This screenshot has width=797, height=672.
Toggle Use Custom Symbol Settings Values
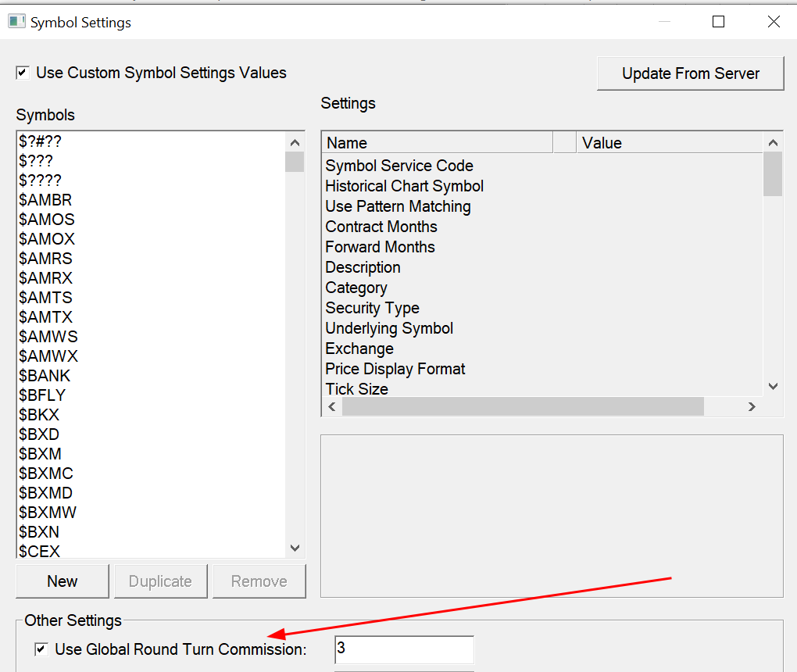click(x=23, y=73)
